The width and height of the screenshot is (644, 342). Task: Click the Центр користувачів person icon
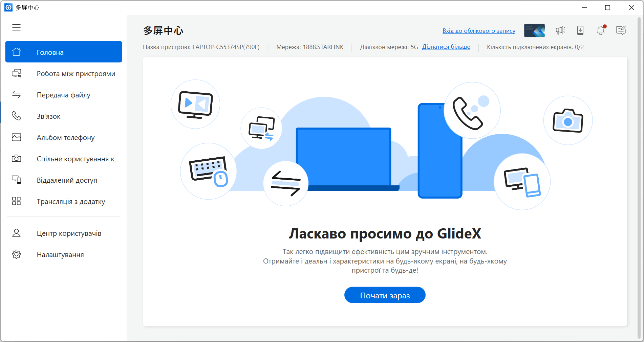click(x=16, y=233)
